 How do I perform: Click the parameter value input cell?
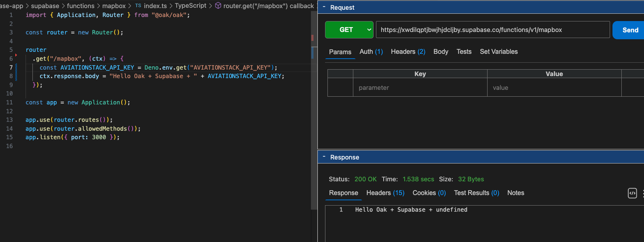(x=554, y=87)
